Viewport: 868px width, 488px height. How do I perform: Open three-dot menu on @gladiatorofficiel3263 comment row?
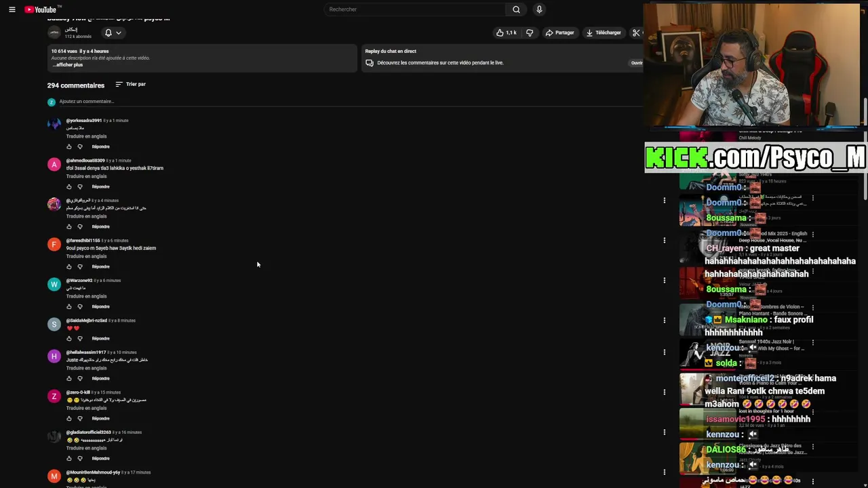(665, 432)
